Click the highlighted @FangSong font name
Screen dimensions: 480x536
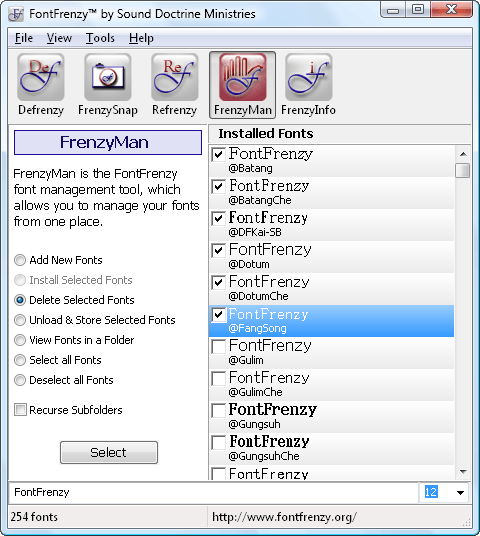[257, 328]
